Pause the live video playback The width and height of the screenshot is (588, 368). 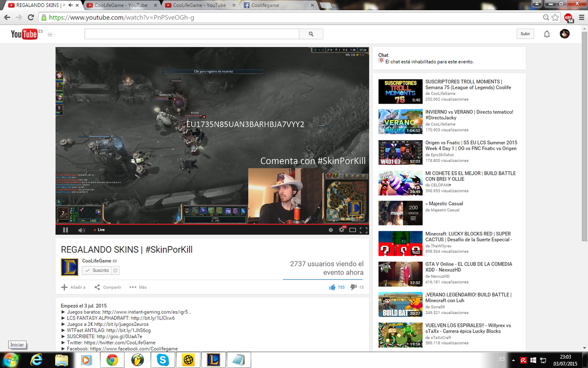[66, 230]
